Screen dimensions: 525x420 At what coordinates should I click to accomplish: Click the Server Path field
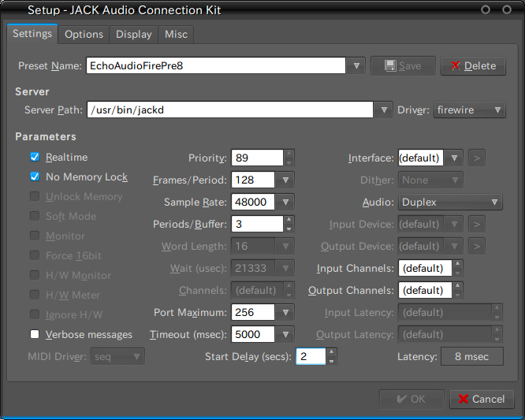pos(230,110)
